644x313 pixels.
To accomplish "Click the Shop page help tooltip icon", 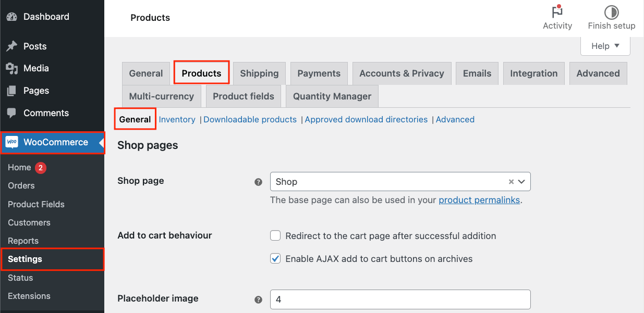I will tap(258, 182).
